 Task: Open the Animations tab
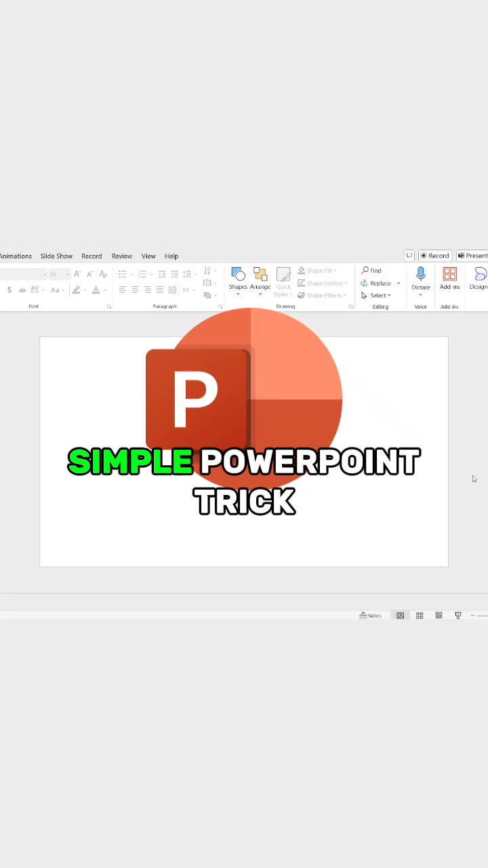coord(16,256)
